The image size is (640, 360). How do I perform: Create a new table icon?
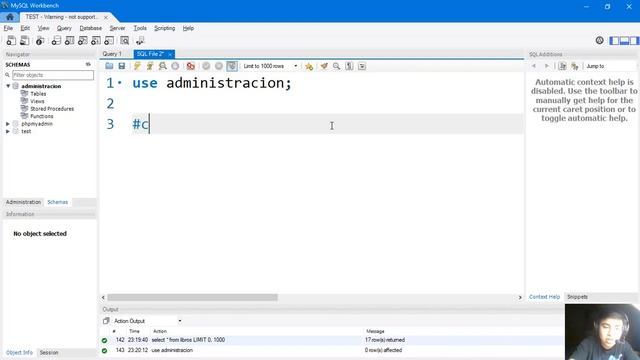[69, 40]
